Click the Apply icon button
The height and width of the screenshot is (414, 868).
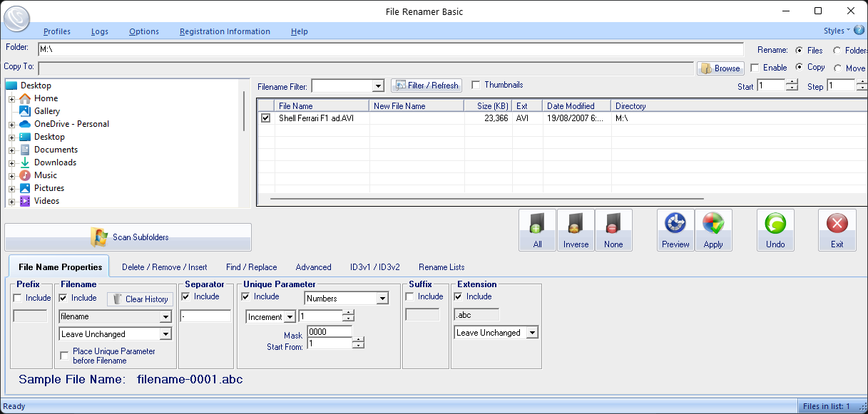pos(713,230)
